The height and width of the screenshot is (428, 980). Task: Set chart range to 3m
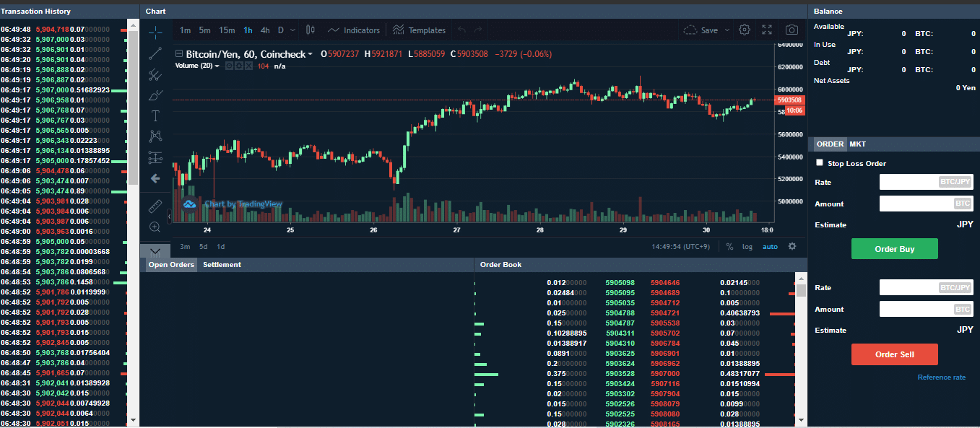click(185, 246)
